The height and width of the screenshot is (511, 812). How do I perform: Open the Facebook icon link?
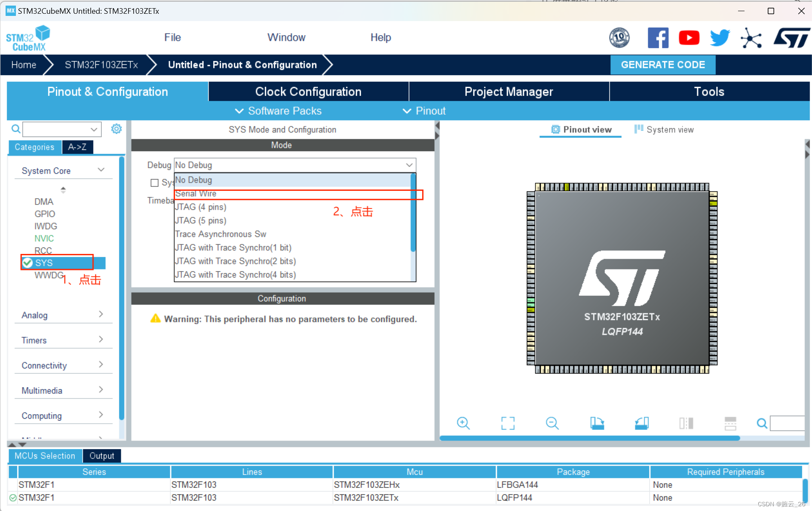658,38
